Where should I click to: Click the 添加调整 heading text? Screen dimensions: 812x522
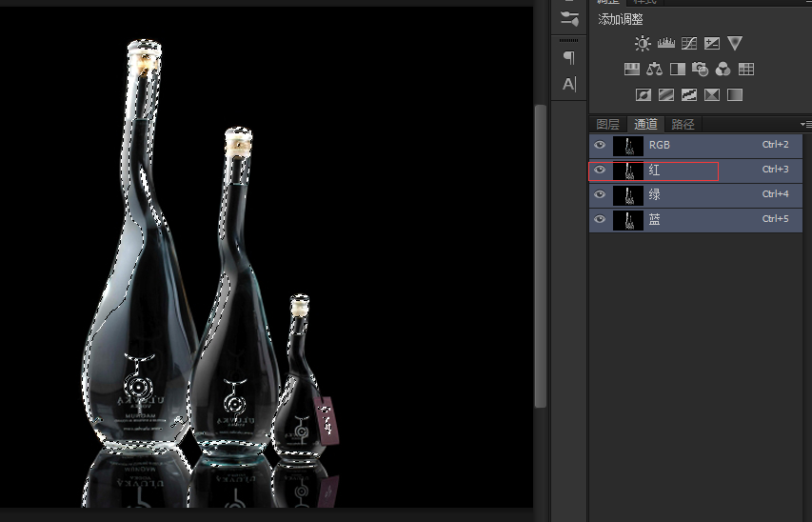[621, 20]
